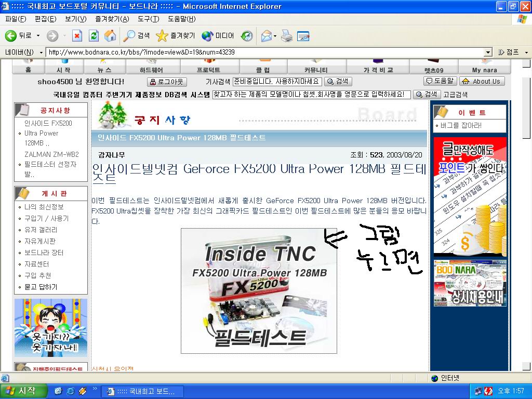Click the About Us button
Screen dimensions: 532x399
[x=482, y=81]
